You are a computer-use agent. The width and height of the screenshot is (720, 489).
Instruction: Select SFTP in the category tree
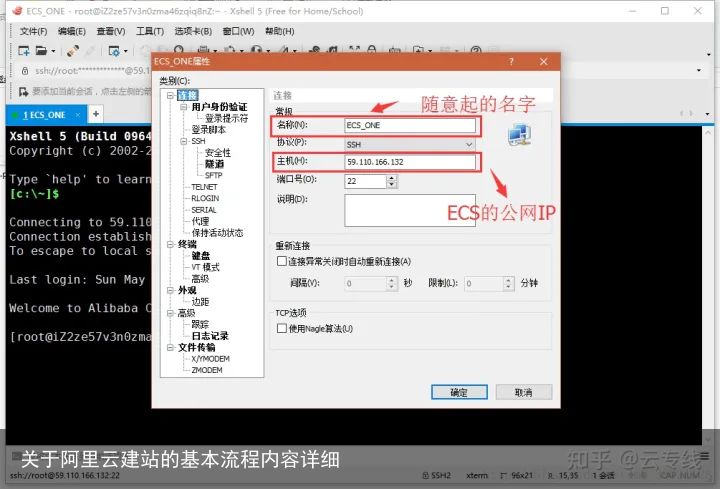[x=214, y=175]
